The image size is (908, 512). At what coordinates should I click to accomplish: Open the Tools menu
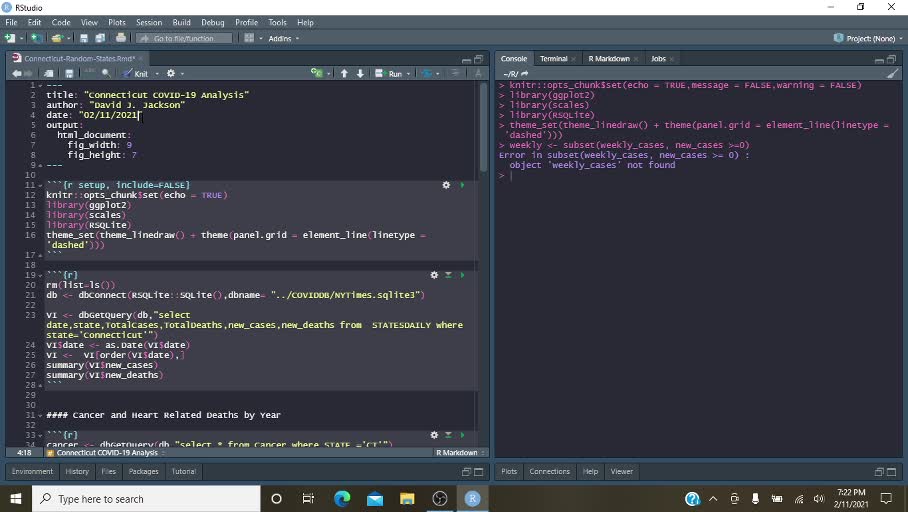(x=277, y=22)
